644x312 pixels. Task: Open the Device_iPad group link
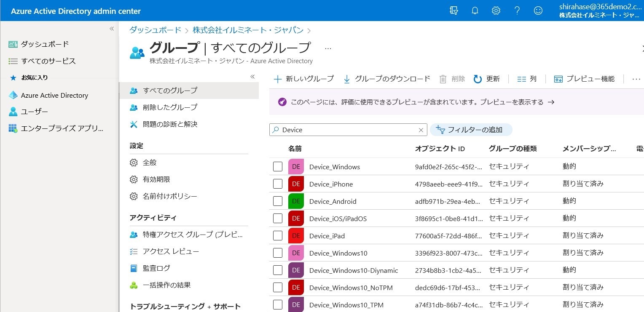tap(327, 236)
